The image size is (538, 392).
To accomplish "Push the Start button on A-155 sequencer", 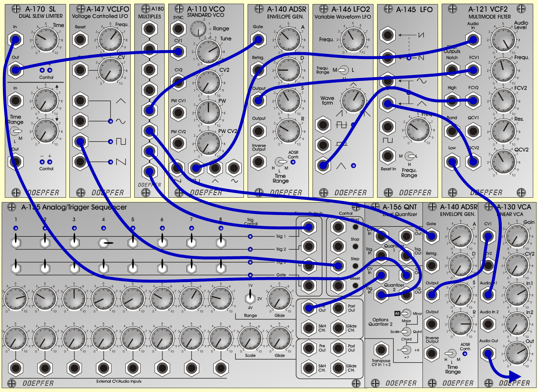I will click(355, 227).
